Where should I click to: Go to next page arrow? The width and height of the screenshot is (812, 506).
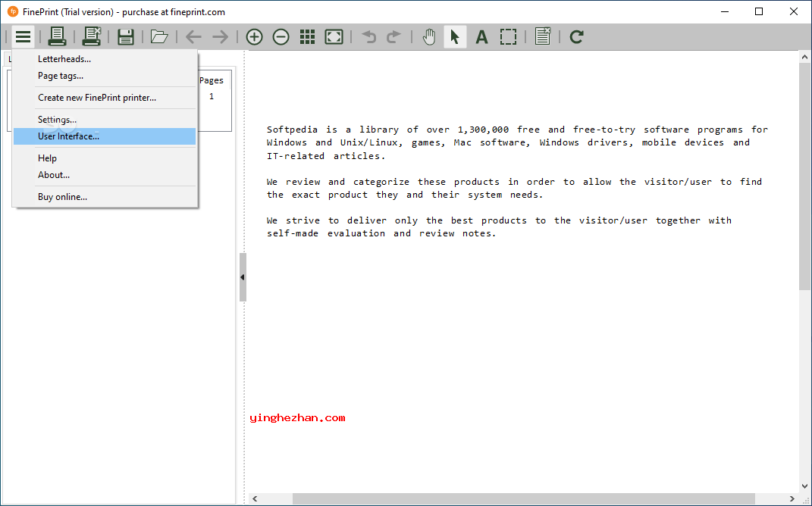[220, 36]
